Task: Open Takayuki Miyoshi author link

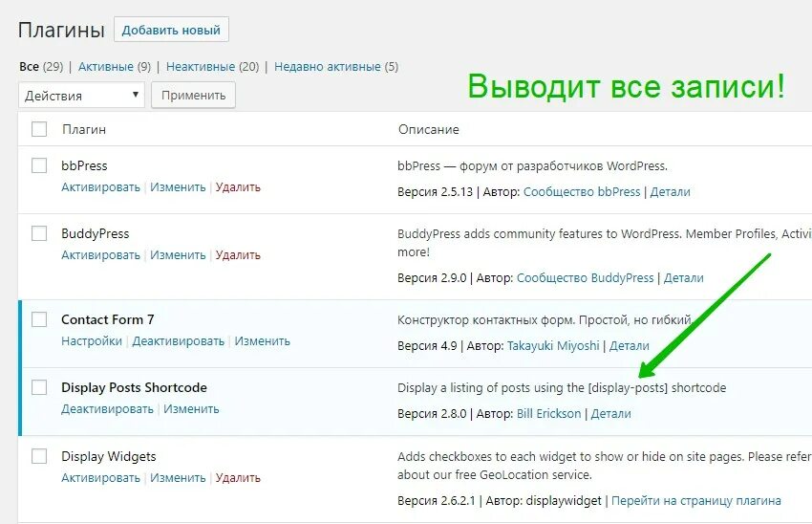Action: click(x=553, y=346)
